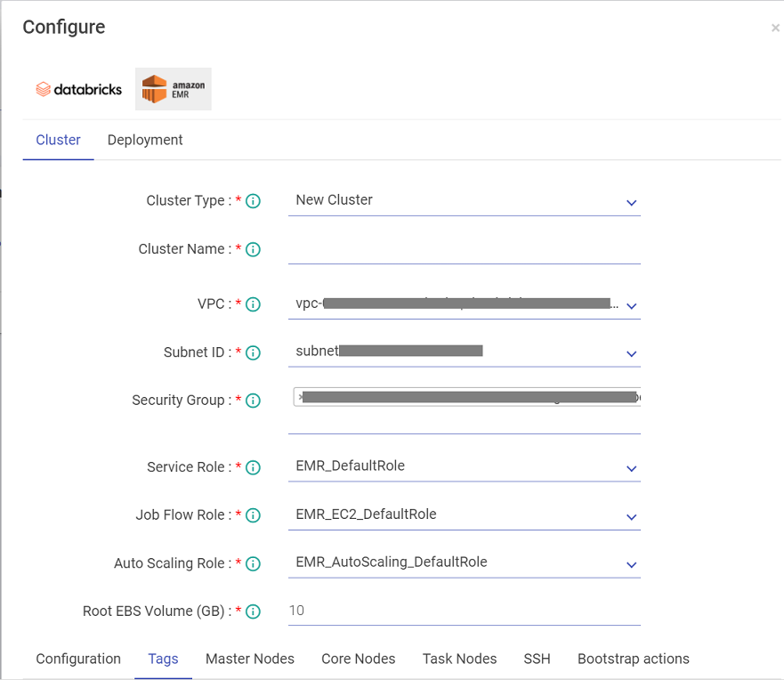Close the Configure dialog
The image size is (784, 680).
point(775,28)
